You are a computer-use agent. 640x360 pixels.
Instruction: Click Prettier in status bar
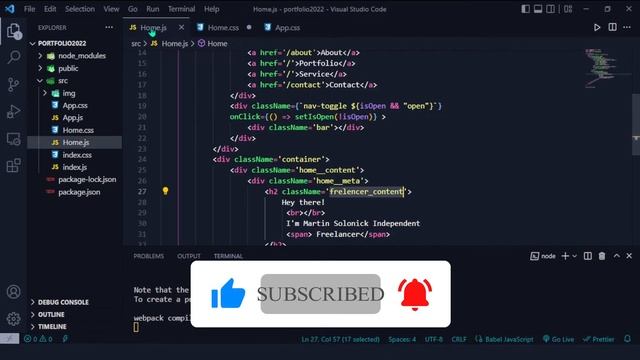tap(598, 339)
